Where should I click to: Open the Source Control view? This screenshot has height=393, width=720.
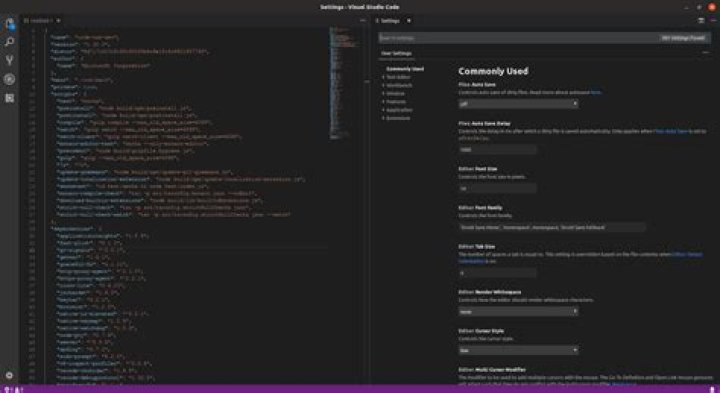(x=10, y=60)
